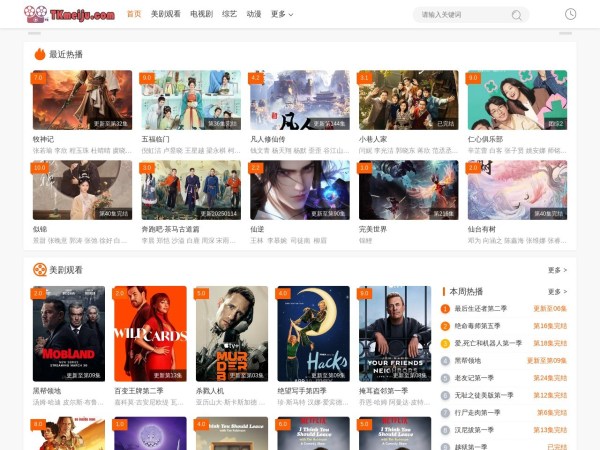The image size is (600, 450).
Task: Click the film reel icon beside 美剧观看
Action: (40, 269)
